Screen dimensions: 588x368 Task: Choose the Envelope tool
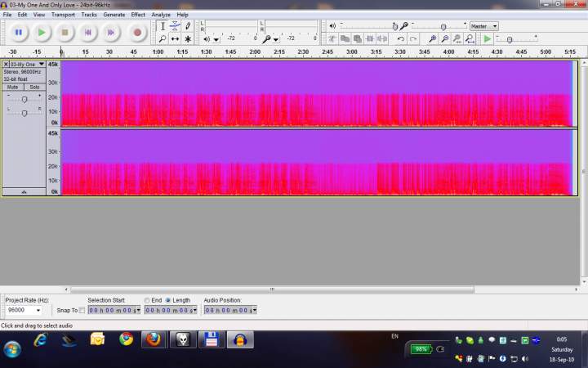[175, 26]
